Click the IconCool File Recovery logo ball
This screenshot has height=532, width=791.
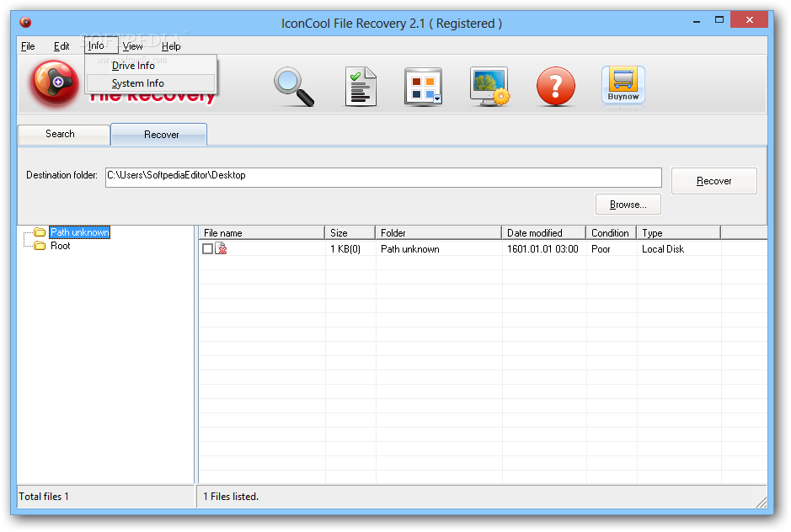pos(55,83)
